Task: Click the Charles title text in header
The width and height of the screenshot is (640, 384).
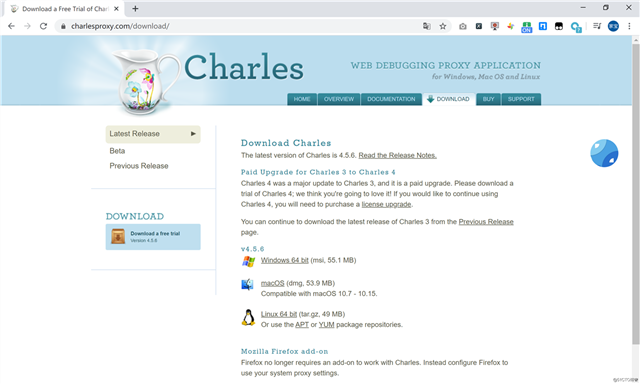Action: pos(244,67)
